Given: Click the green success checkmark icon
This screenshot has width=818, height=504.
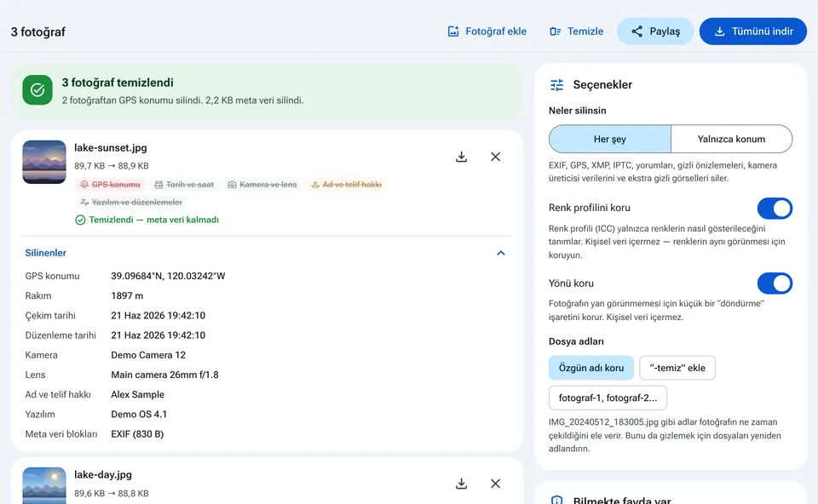Looking at the screenshot, I should point(37,89).
